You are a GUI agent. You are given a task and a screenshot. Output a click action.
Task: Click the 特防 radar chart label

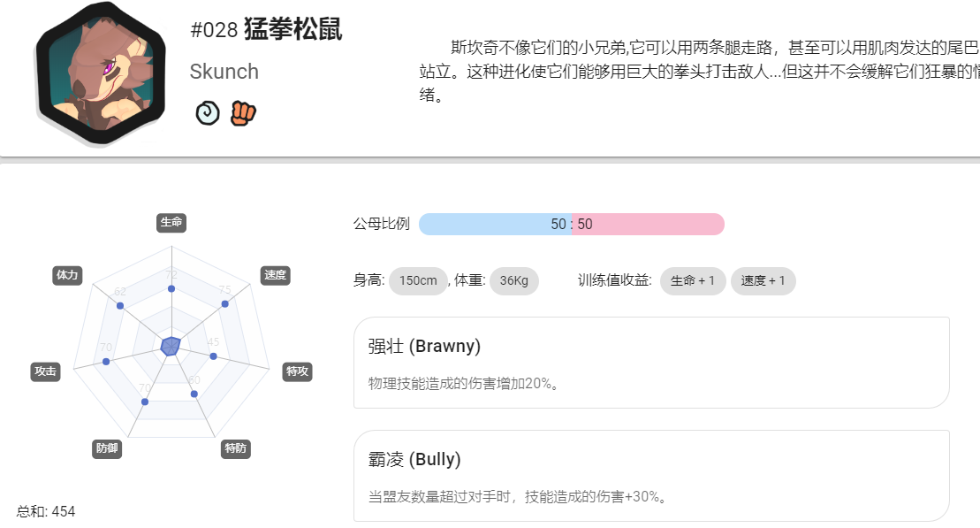(x=236, y=448)
